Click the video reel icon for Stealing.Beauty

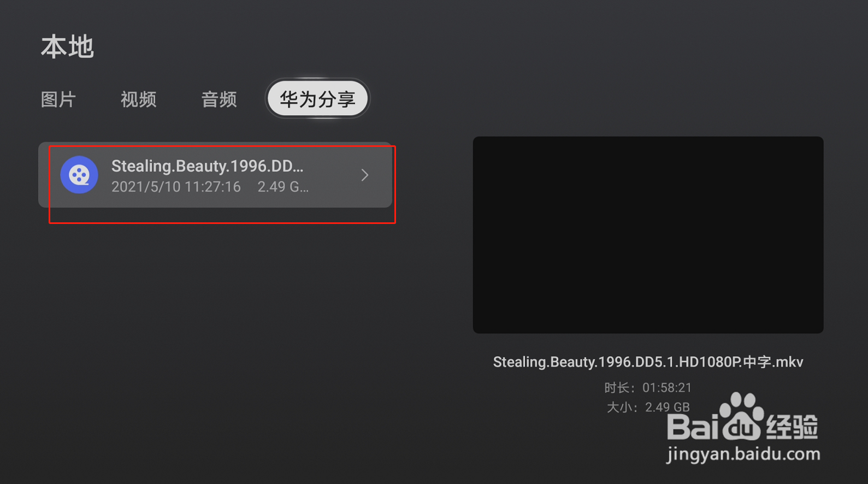pyautogui.click(x=79, y=175)
